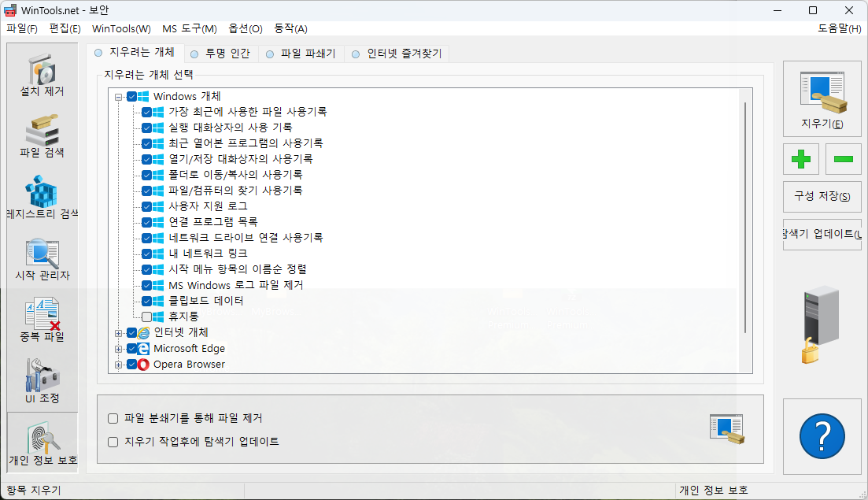Open the 시작 관리자 startup manager

42,259
